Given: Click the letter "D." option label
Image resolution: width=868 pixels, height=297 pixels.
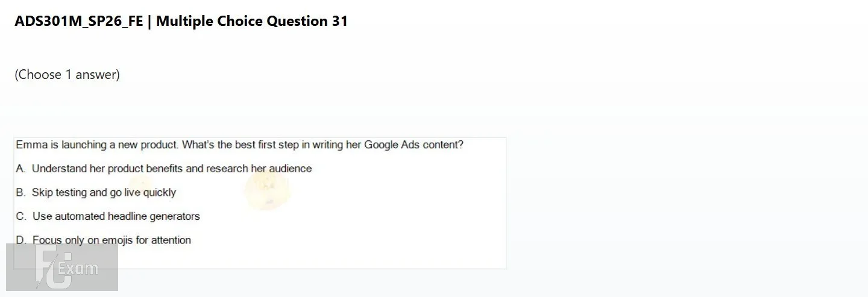Looking at the screenshot, I should tap(21, 240).
